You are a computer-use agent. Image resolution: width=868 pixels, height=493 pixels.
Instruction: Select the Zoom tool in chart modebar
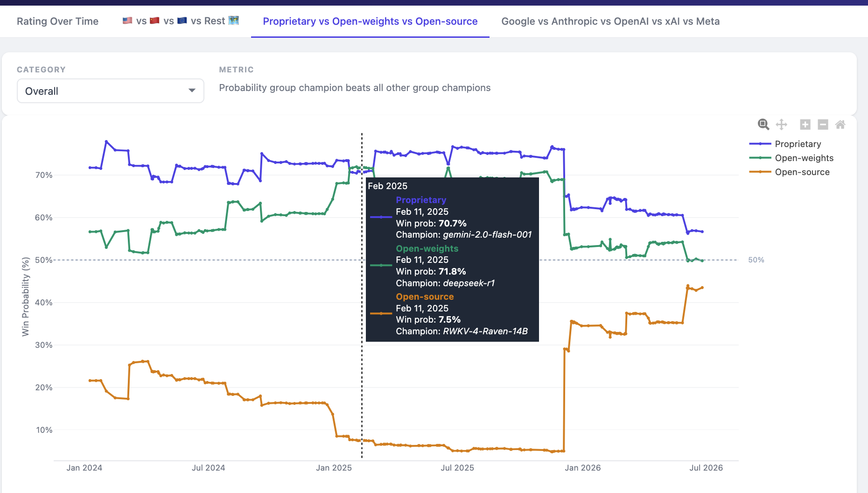click(763, 124)
